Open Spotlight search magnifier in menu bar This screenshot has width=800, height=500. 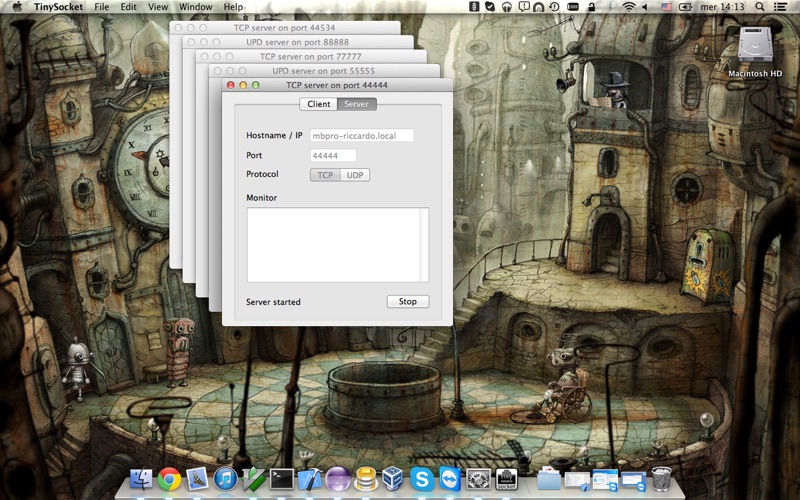pyautogui.click(x=760, y=7)
